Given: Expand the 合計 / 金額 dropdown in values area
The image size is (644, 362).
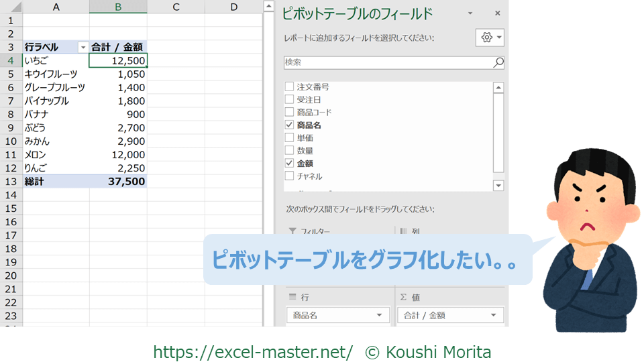Looking at the screenshot, I should pos(494,315).
